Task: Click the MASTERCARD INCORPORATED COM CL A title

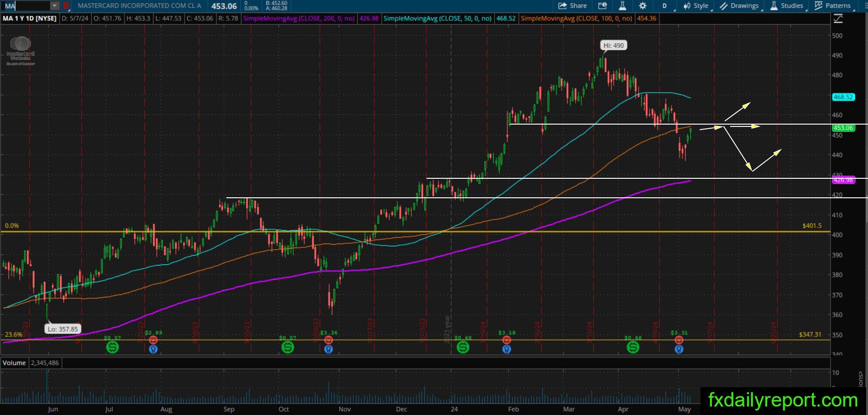Action: coord(139,6)
